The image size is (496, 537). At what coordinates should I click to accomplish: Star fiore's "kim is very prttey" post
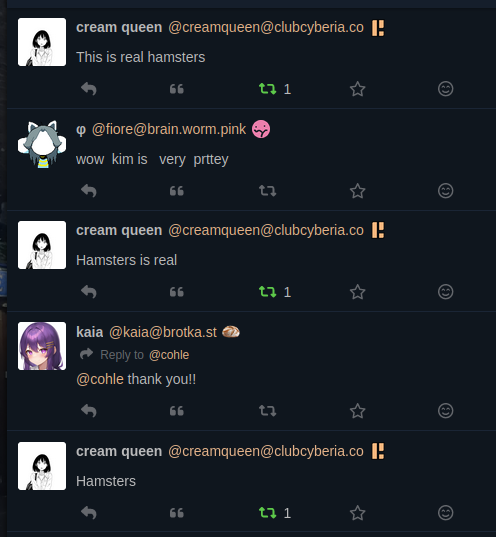[x=357, y=191]
